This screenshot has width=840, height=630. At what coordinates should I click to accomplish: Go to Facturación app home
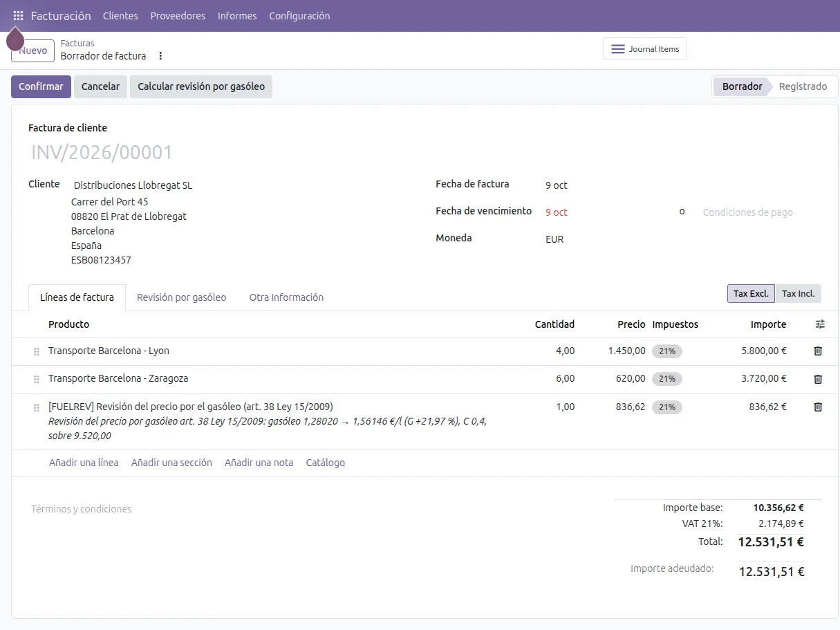pos(61,15)
